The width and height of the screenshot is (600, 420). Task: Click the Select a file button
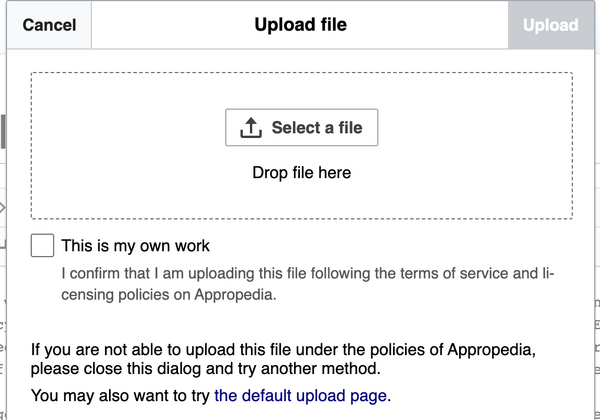[302, 127]
